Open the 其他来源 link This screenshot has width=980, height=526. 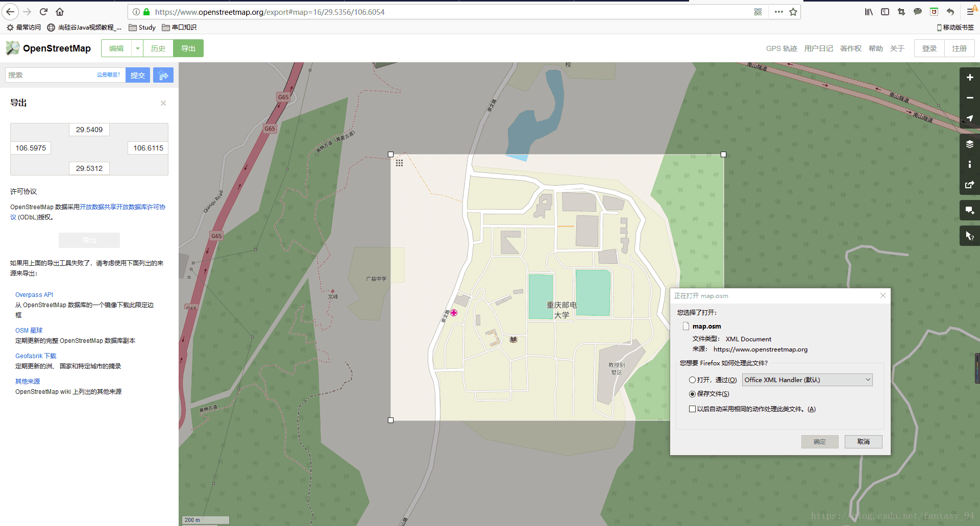point(28,382)
